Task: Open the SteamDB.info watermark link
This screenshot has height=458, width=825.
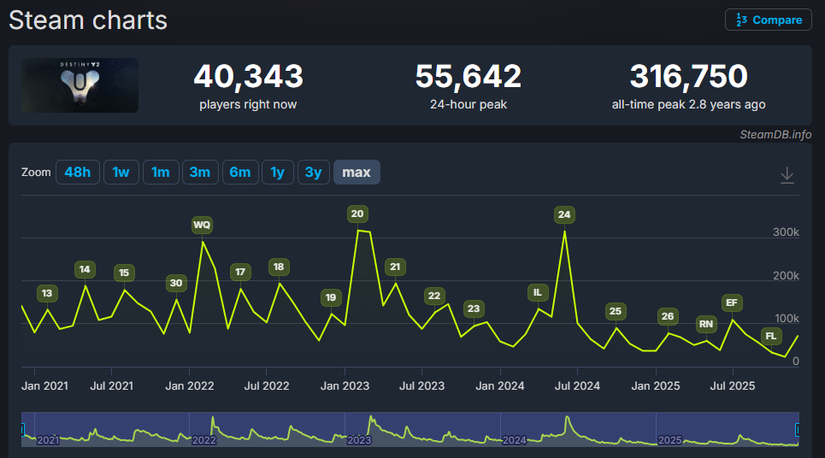Action: [775, 135]
